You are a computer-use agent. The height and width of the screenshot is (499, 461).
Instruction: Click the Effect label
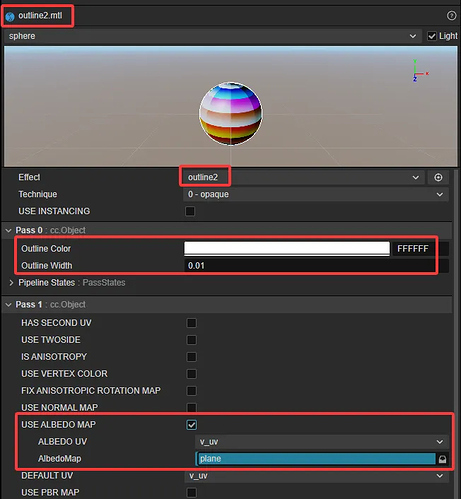click(x=29, y=177)
